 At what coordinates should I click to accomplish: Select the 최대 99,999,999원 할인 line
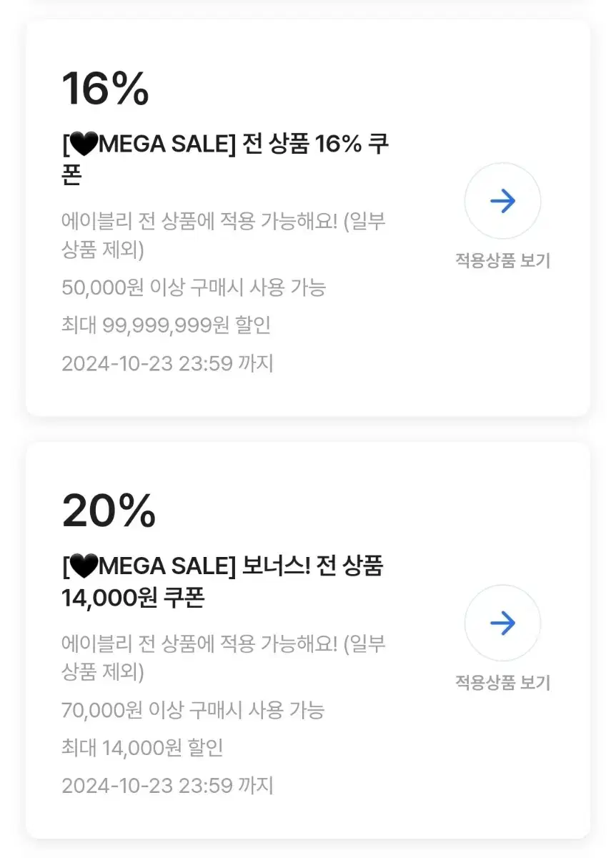pyautogui.click(x=167, y=326)
